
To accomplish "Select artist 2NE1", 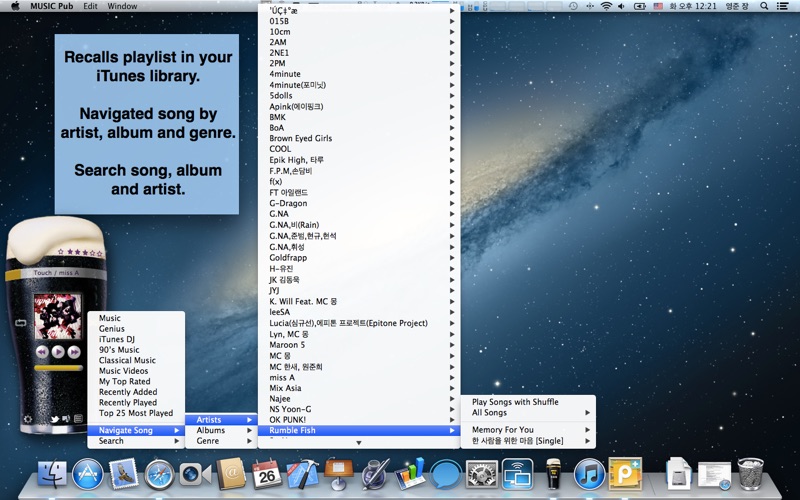I will 359,53.
